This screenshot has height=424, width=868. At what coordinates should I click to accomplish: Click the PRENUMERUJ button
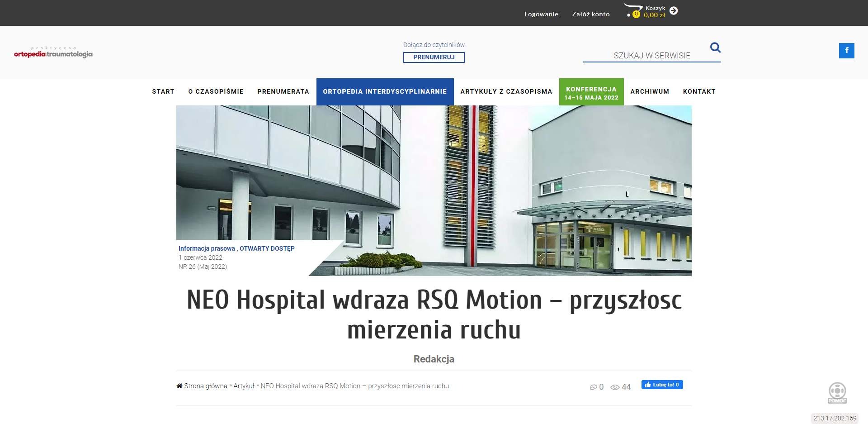pos(434,57)
